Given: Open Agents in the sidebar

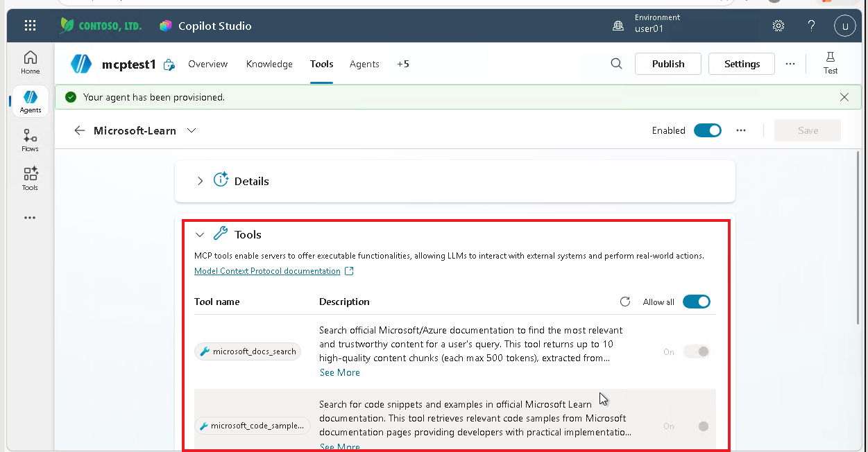Looking at the screenshot, I should tap(30, 101).
